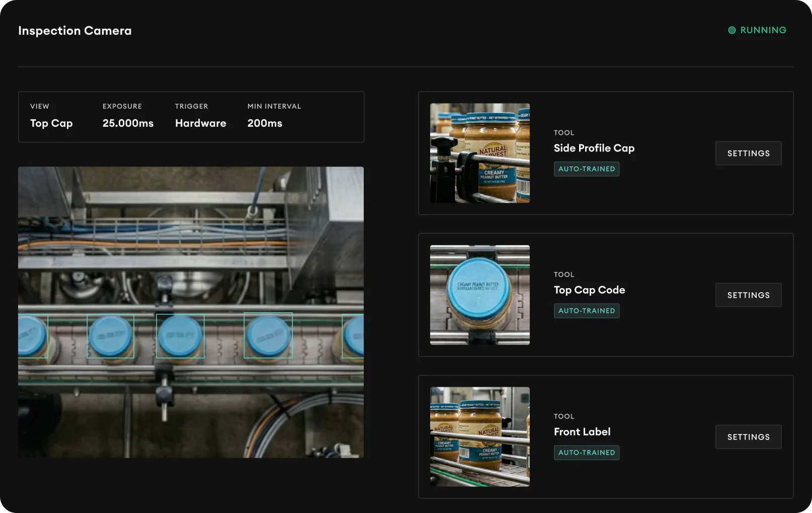This screenshot has width=812, height=513.
Task: Click AUTO-TRAINED badge under Side Profile Cap
Action: coord(586,169)
